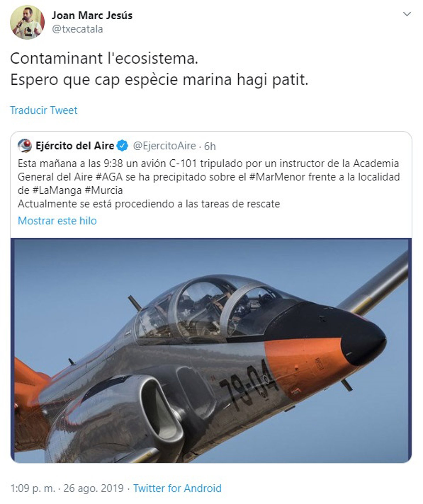
Task: Open the quoted tweet body text
Action: tap(208, 184)
